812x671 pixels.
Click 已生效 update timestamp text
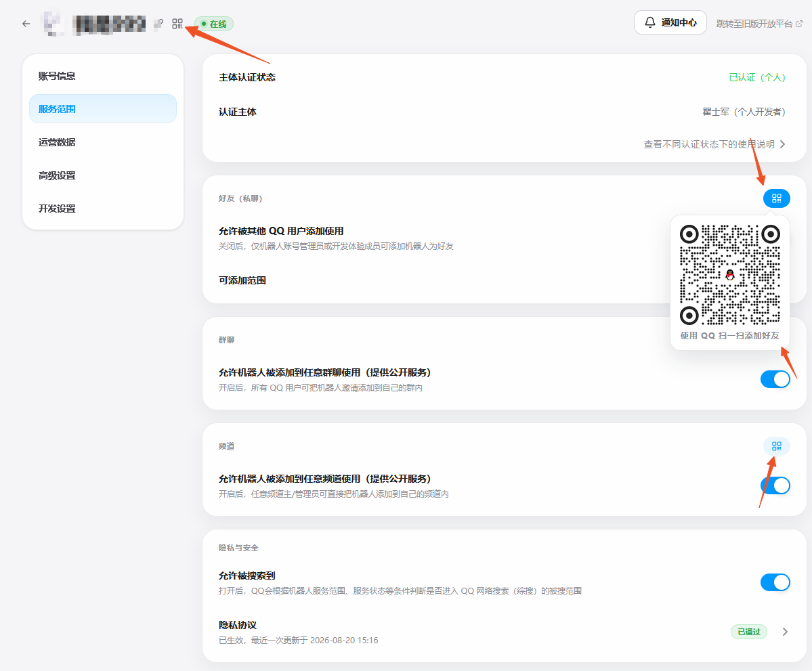(298, 641)
